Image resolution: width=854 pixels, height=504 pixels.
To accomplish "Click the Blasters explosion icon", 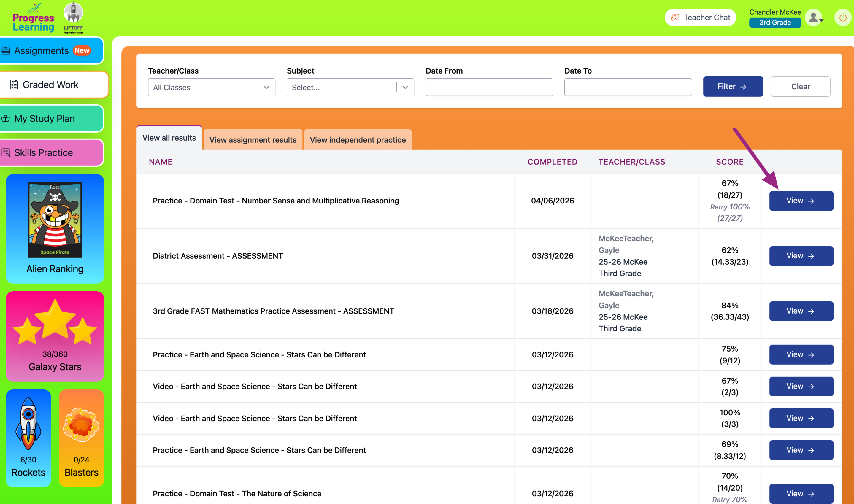I will pyautogui.click(x=81, y=425).
